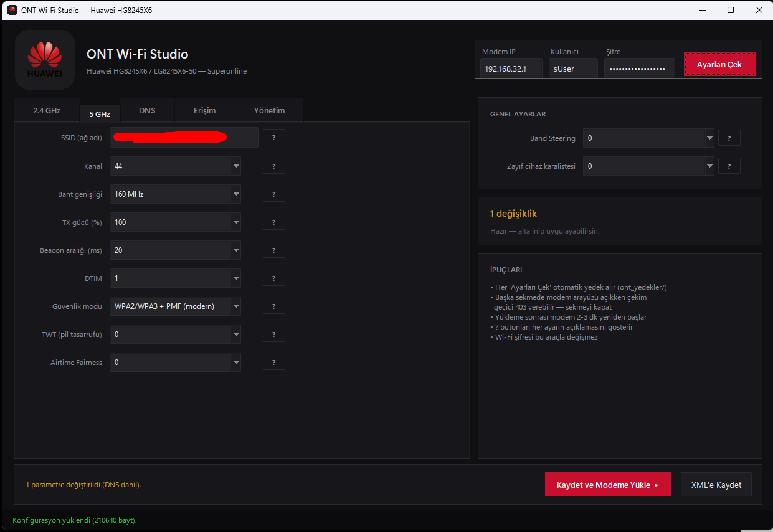The height and width of the screenshot is (532, 773).
Task: Focus the Modem IP field
Action: [511, 69]
